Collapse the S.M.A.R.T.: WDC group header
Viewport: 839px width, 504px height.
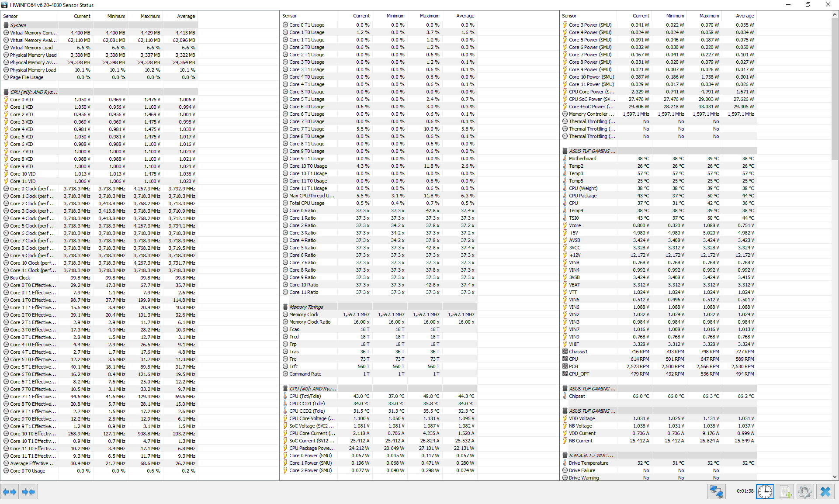pyautogui.click(x=590, y=456)
